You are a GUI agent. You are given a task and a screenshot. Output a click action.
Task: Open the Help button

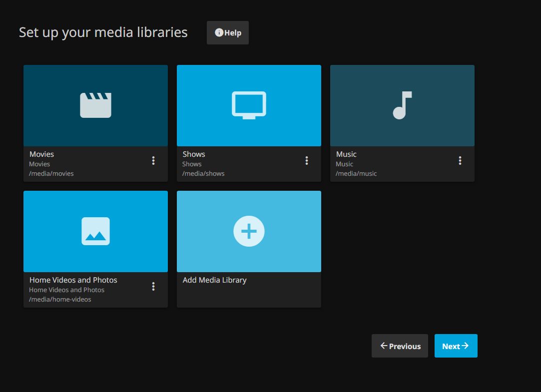click(x=228, y=33)
